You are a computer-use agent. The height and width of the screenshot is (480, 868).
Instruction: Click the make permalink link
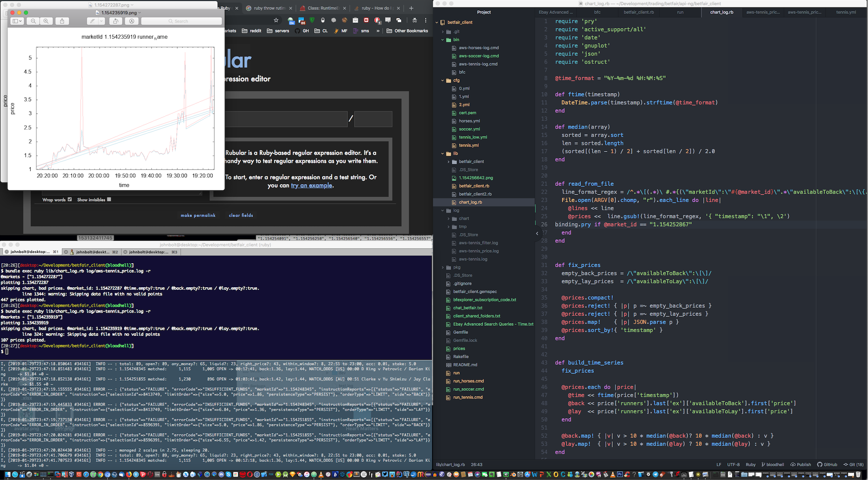(x=198, y=215)
